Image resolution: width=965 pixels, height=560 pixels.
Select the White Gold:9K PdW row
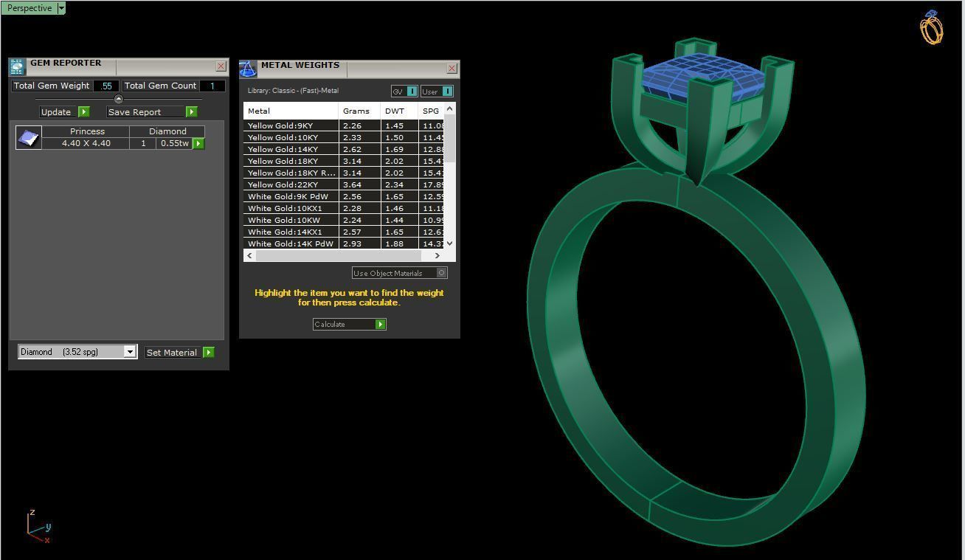[344, 196]
